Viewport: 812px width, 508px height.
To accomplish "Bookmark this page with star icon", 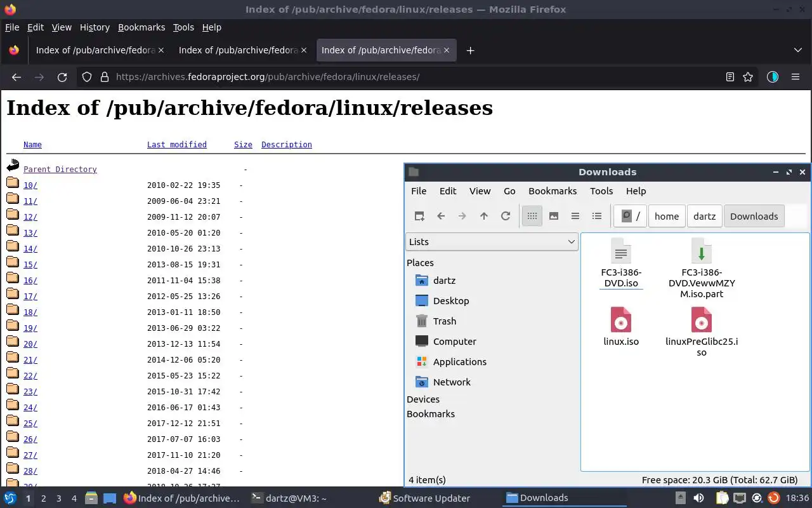I will coord(748,77).
